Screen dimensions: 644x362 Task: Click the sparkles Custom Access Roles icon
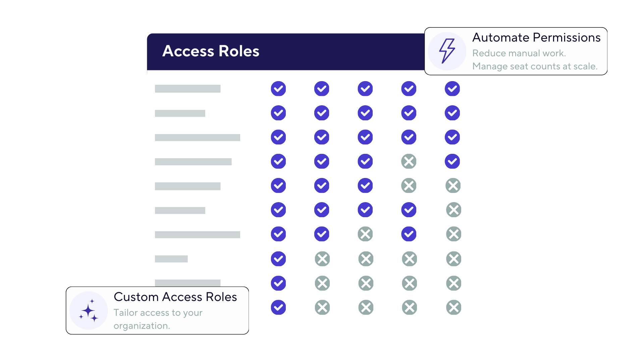tap(89, 311)
